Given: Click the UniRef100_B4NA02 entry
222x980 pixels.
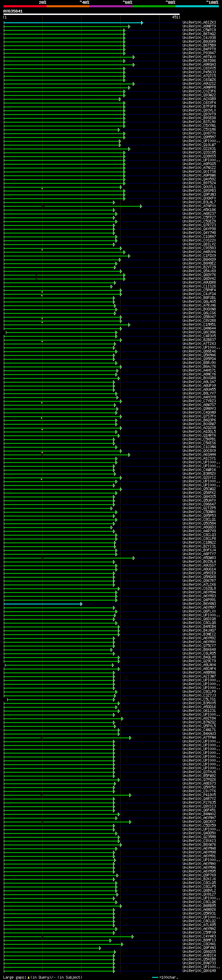Looking at the screenshot, I should click(199, 814).
